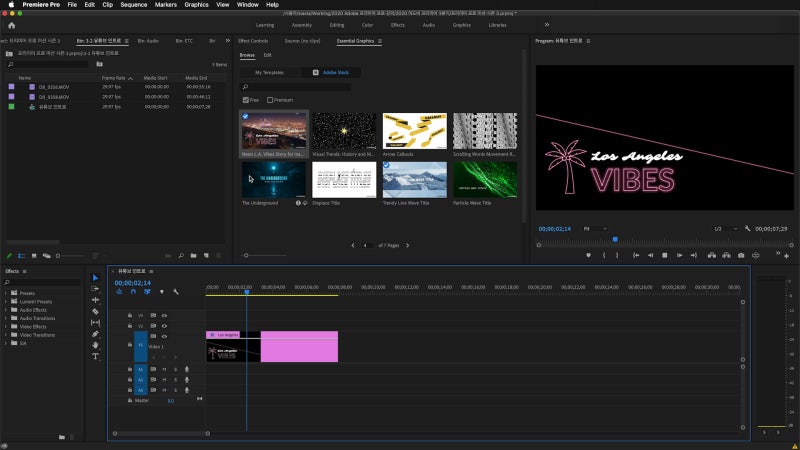Toggle Linked Selection in timeline
This screenshot has height=450, width=800.
click(147, 292)
